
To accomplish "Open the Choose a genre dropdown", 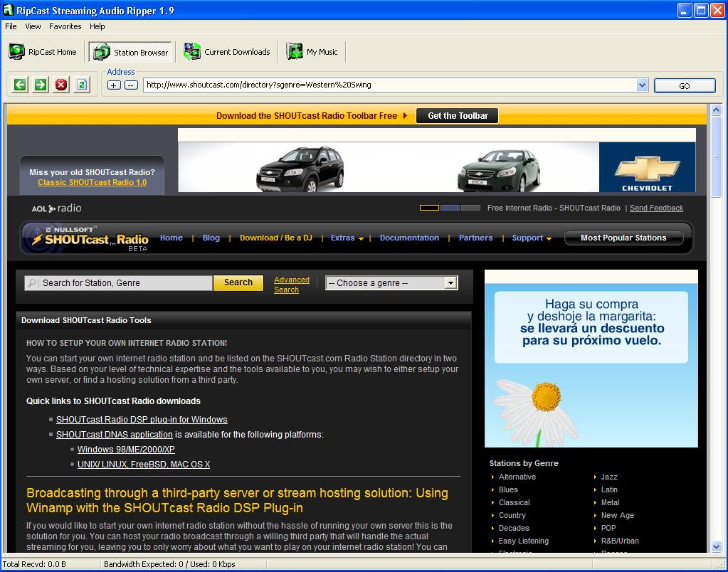I will click(391, 282).
